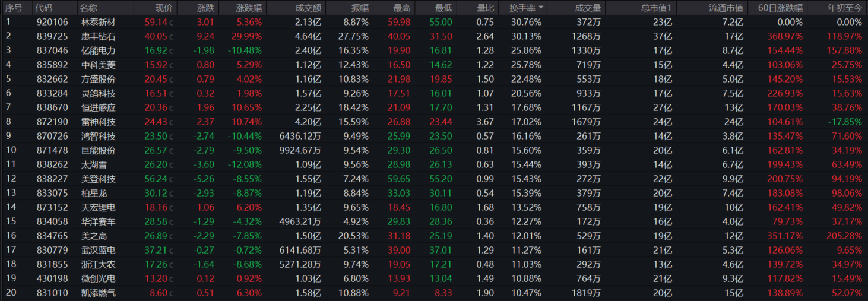868x301 pixels.
Task: Sort by 现价 column header
Action: [164, 8]
